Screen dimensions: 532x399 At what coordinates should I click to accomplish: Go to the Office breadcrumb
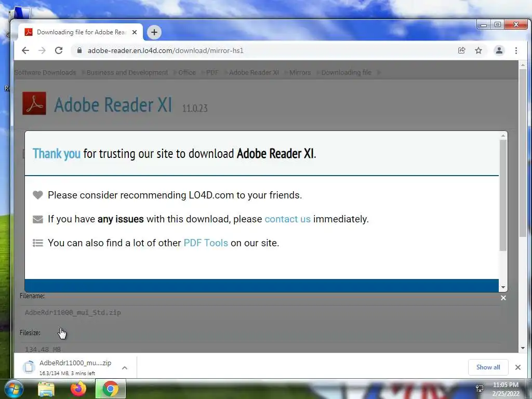187,72
